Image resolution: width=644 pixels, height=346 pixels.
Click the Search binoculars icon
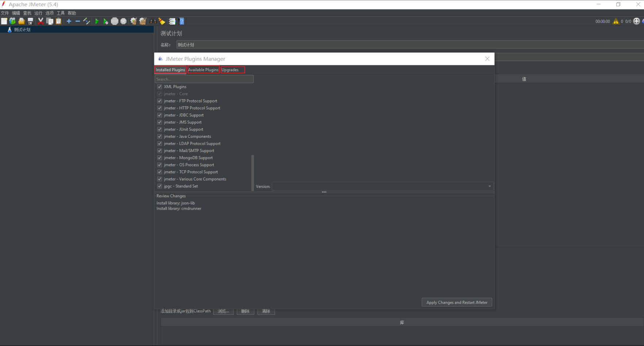[x=153, y=21]
